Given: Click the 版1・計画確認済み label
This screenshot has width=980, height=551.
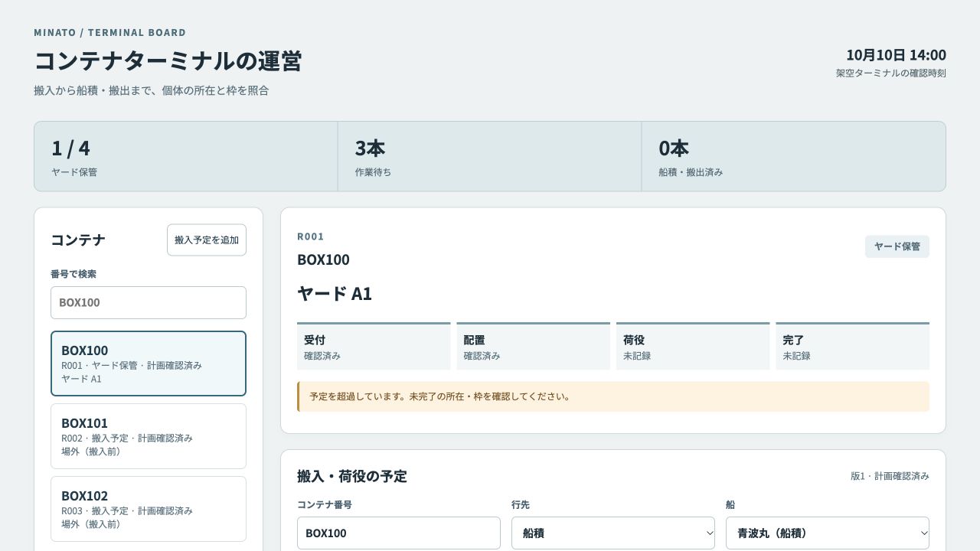Looking at the screenshot, I should pyautogui.click(x=890, y=476).
